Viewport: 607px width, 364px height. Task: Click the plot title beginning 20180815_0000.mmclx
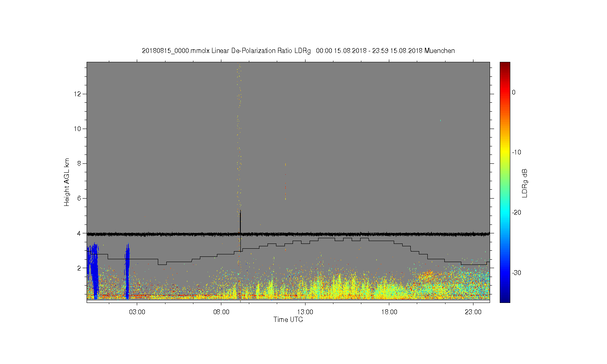[298, 51]
